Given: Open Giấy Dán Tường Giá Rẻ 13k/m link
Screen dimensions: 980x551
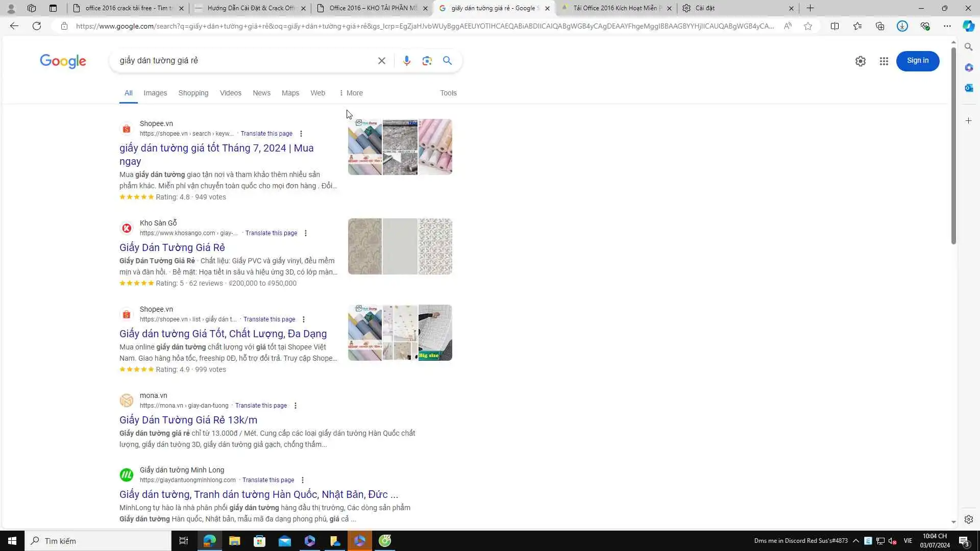Looking at the screenshot, I should pyautogui.click(x=188, y=420).
